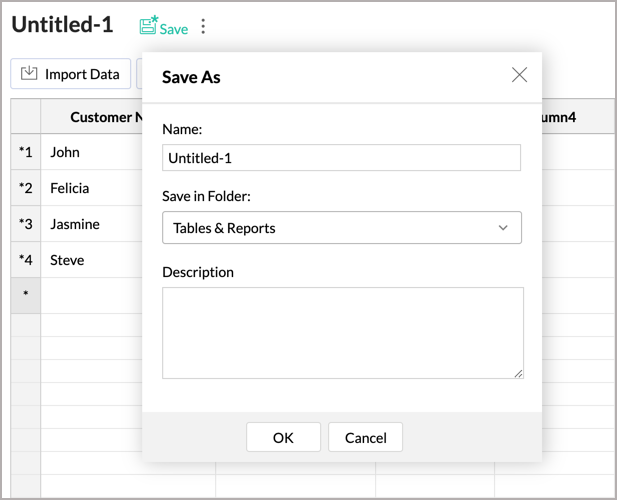Screen dimensions: 617x500
Task: Select row 2 header
Action: [26, 188]
